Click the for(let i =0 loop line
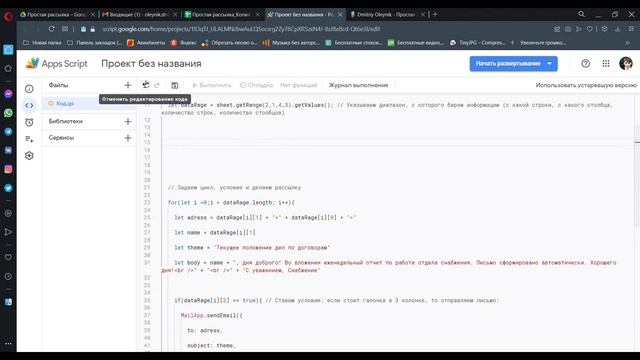Image resolution: width=640 pixels, height=360 pixels. [231, 202]
